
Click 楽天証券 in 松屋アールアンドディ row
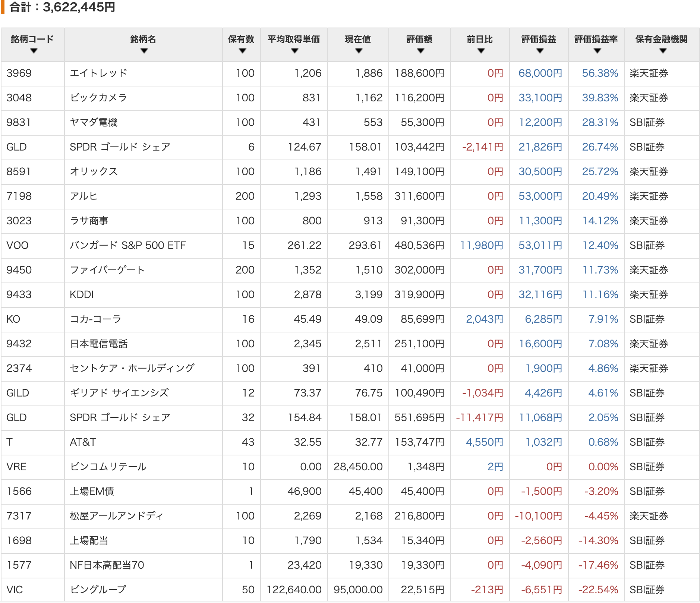coord(649,516)
